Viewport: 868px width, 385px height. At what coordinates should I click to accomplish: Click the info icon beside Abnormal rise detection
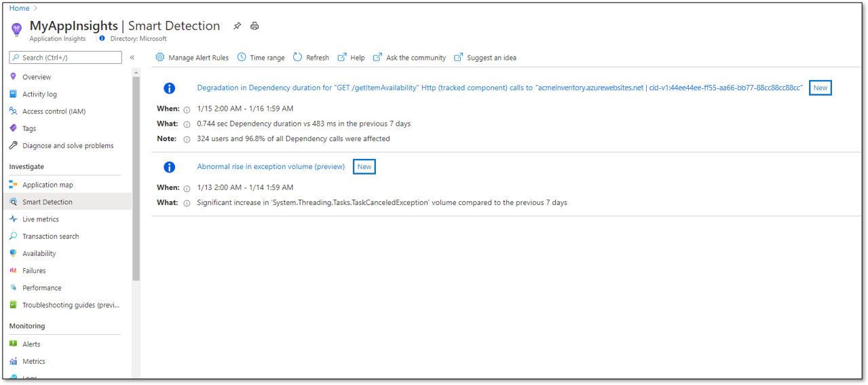[170, 167]
